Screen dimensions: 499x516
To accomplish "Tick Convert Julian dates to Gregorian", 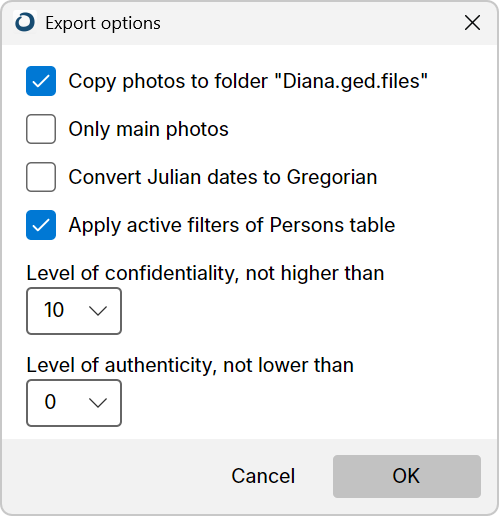I will coord(41,177).
